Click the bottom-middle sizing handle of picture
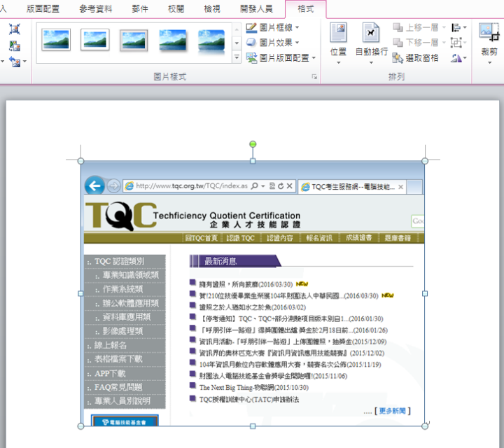The height and width of the screenshot is (448, 504). tap(253, 426)
